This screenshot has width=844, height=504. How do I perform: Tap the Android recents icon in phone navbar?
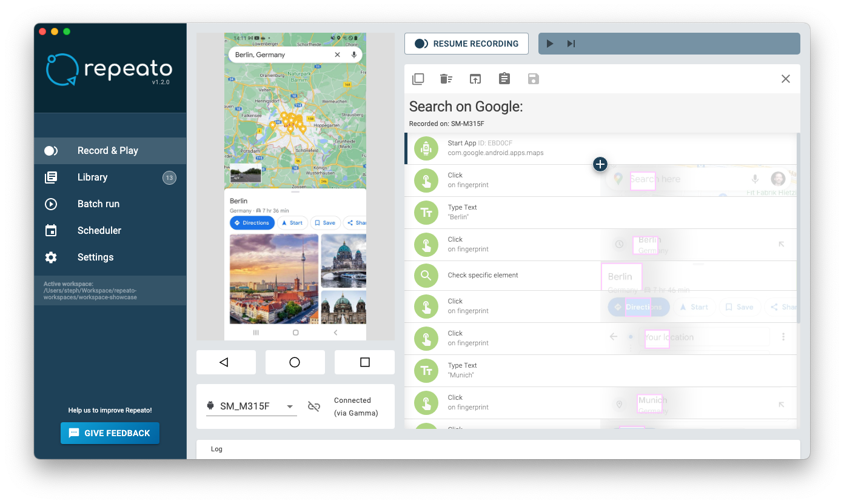tap(256, 333)
